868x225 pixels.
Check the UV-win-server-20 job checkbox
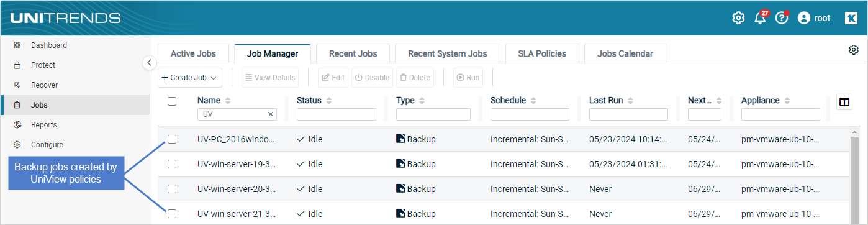tap(172, 189)
